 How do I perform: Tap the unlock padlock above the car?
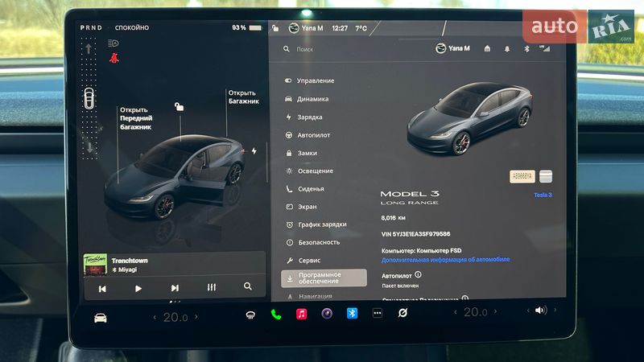[x=179, y=107]
